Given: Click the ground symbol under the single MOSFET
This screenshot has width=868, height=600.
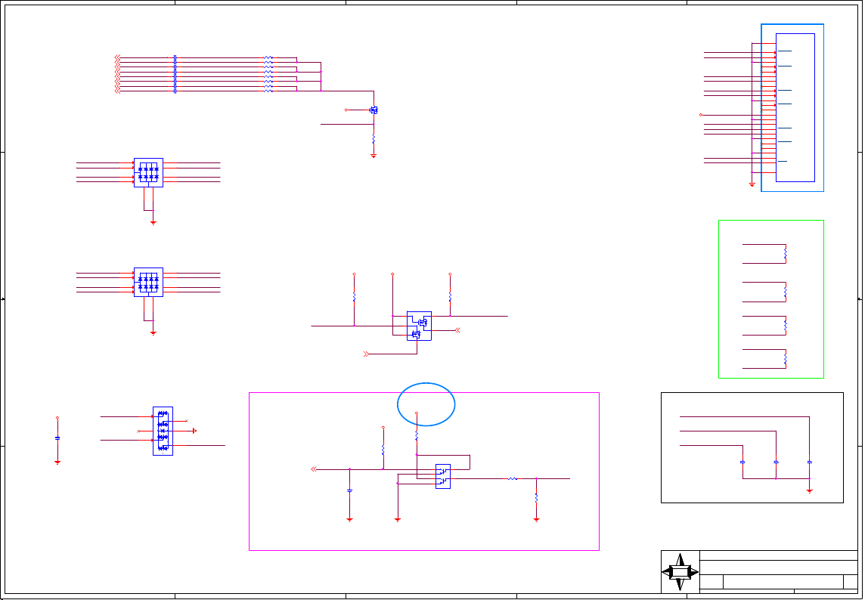Looking at the screenshot, I should 374,156.
